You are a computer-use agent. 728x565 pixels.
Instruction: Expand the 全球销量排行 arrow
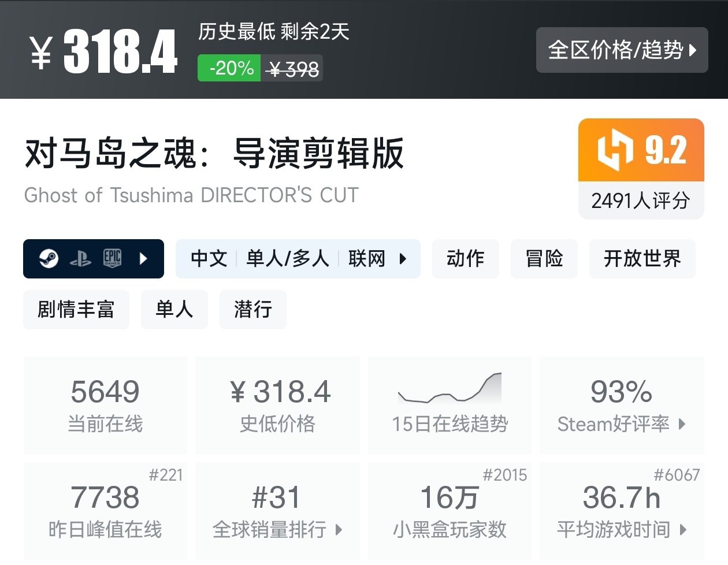(x=339, y=529)
